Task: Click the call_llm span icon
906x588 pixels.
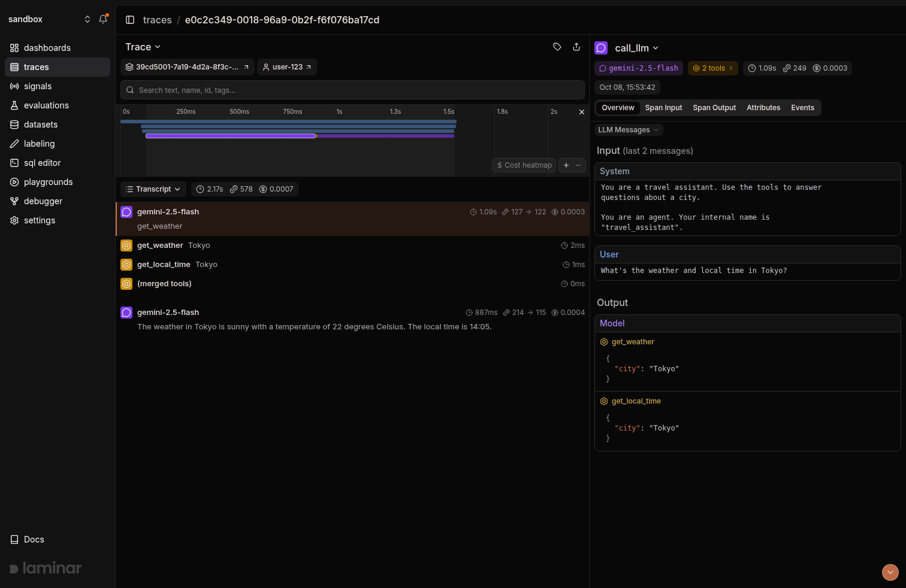Action: coord(601,48)
